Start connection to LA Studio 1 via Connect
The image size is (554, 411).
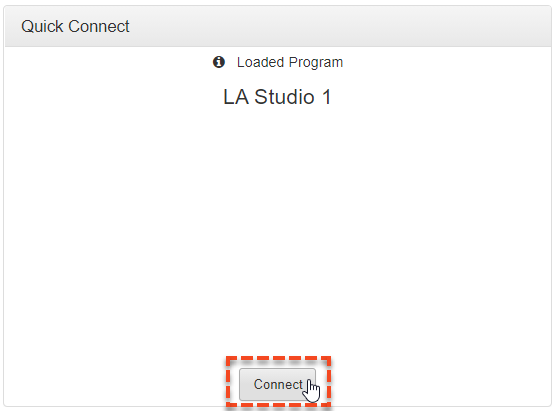(x=277, y=384)
